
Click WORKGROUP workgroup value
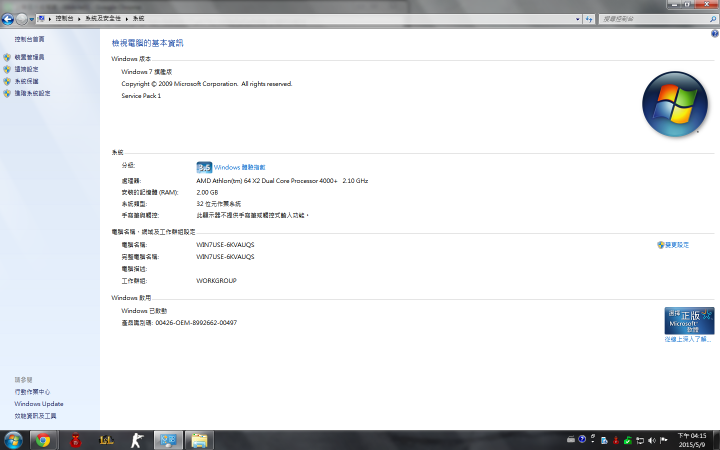pos(216,280)
